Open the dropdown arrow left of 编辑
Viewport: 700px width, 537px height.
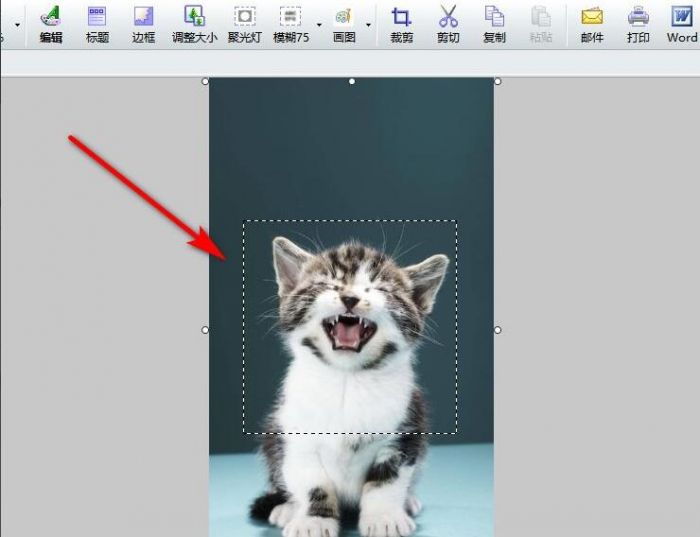(17, 25)
